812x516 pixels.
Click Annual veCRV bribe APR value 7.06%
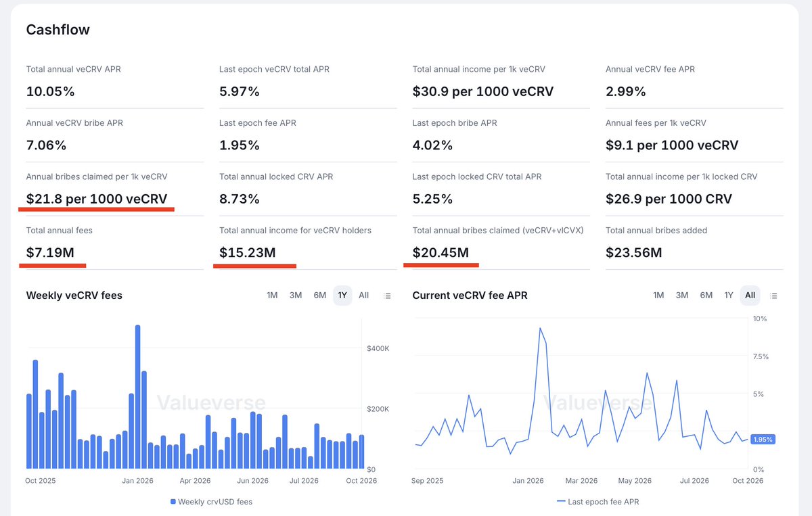[x=45, y=145]
